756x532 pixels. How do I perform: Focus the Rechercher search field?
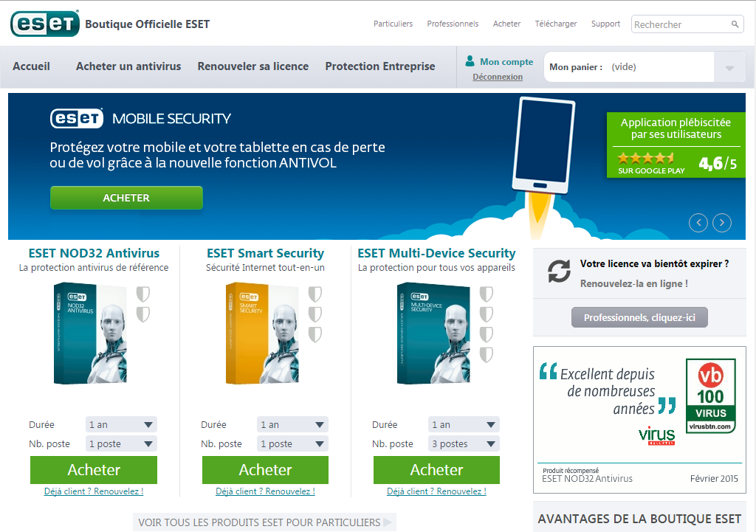pyautogui.click(x=687, y=24)
